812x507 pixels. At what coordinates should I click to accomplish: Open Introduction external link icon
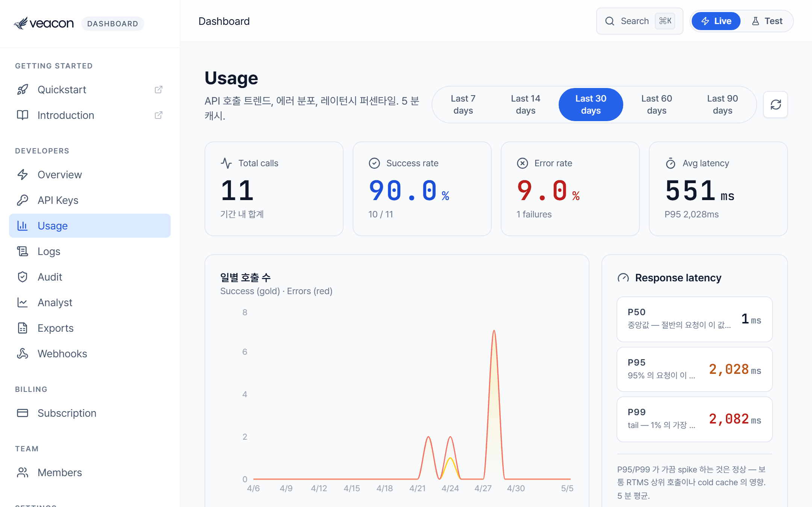(159, 115)
